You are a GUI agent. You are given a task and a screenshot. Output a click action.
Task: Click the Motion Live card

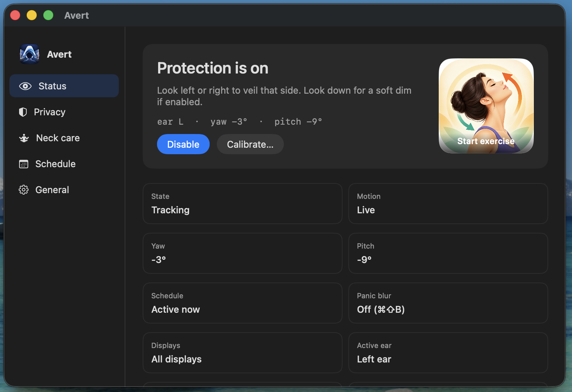tap(448, 204)
